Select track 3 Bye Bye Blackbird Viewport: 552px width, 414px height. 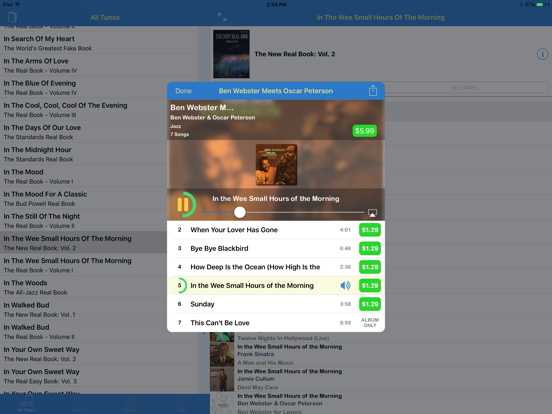(276, 249)
